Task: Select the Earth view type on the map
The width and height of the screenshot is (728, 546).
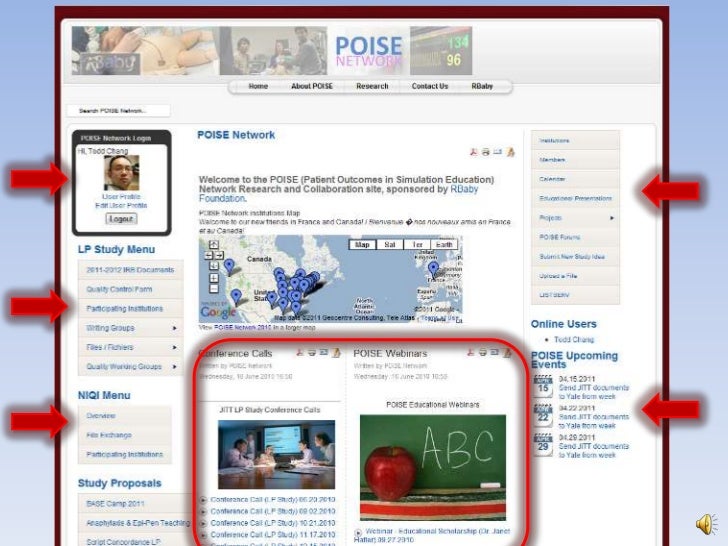Action: [444, 245]
